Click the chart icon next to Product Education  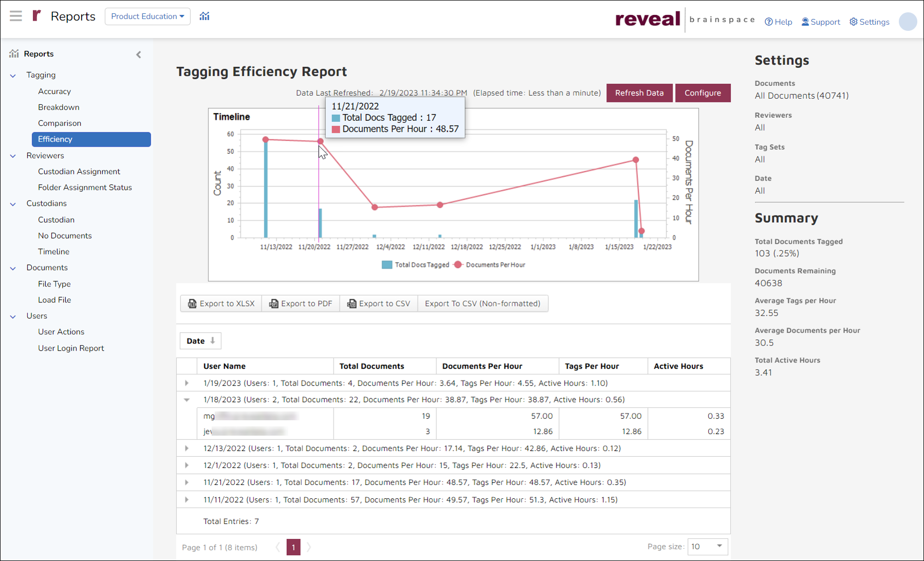click(x=205, y=16)
